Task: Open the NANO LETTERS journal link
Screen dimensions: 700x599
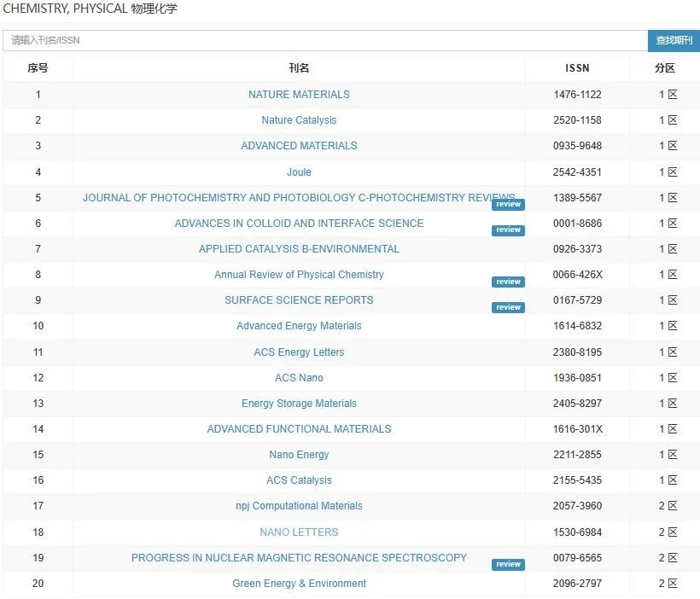Action: tap(299, 532)
